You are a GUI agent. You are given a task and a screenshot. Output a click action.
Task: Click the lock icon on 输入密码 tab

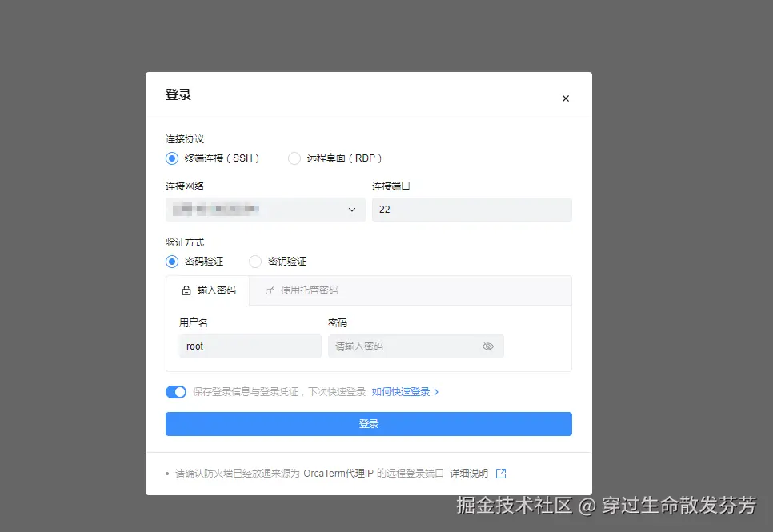(184, 290)
